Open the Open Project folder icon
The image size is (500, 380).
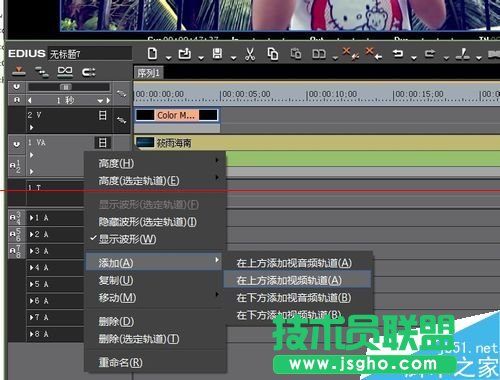(x=185, y=53)
